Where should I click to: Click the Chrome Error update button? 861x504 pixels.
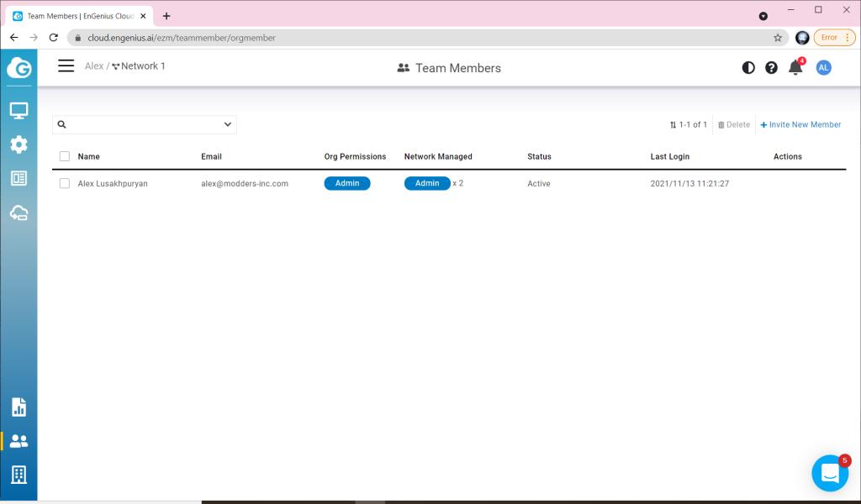click(834, 38)
